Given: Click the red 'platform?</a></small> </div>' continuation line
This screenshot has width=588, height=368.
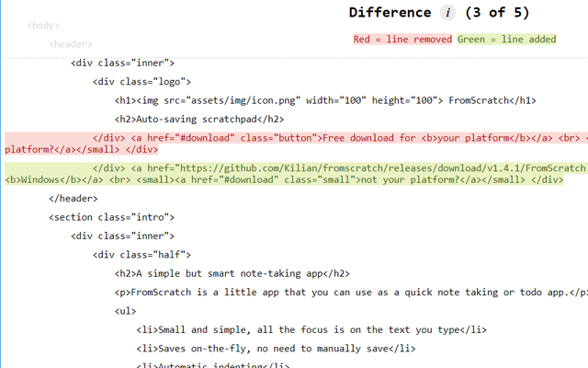Looking at the screenshot, I should [82, 150].
